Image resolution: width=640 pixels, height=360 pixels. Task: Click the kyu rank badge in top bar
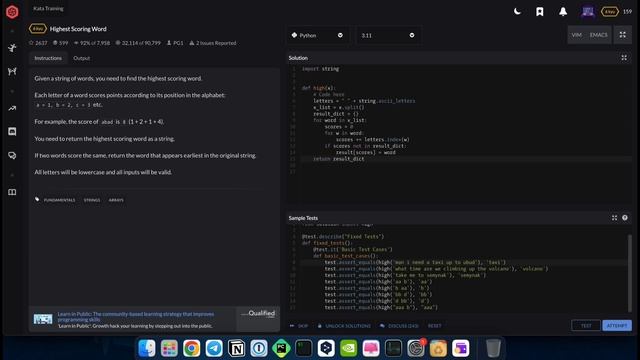point(610,12)
